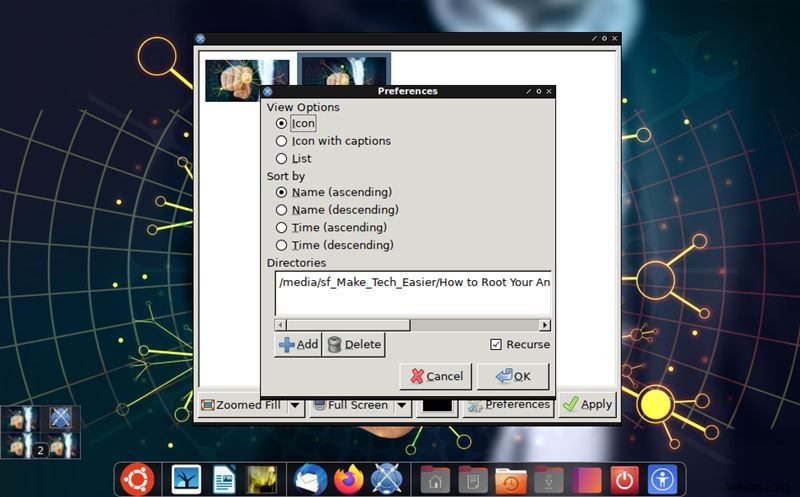Open the Recent files folder in dock
This screenshot has width=800, height=497.
coord(511,480)
